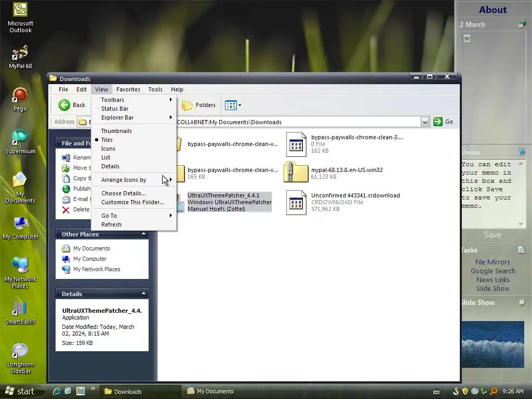Delete the selected file from task pane
Viewport: 532px width, 399px height.
pyautogui.click(x=76, y=210)
